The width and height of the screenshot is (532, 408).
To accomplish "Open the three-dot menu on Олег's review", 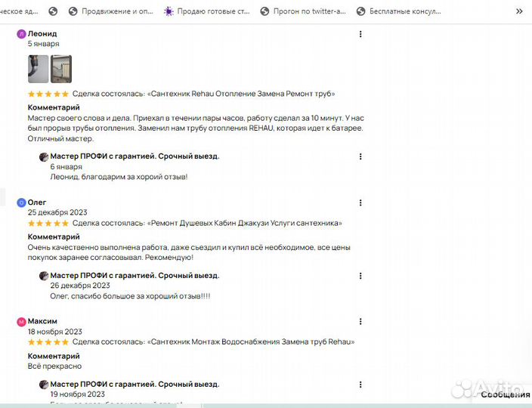I will (x=360, y=202).
